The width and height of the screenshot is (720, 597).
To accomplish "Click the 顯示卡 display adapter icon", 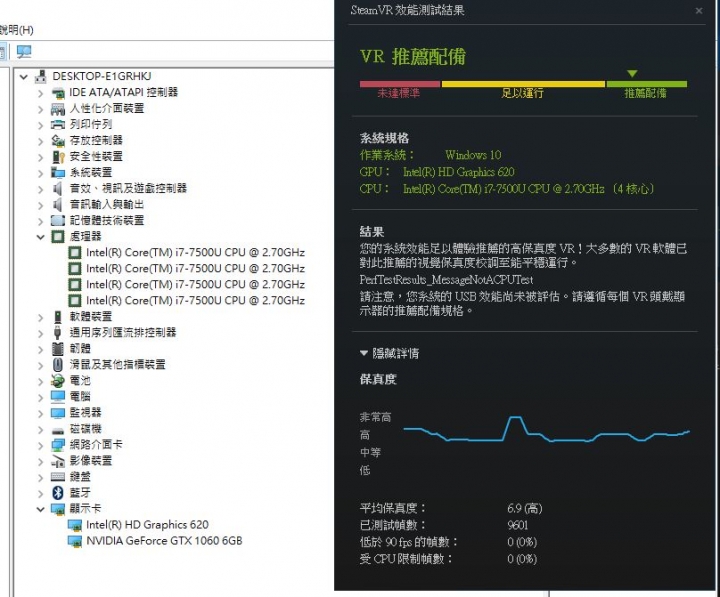I will point(58,509).
